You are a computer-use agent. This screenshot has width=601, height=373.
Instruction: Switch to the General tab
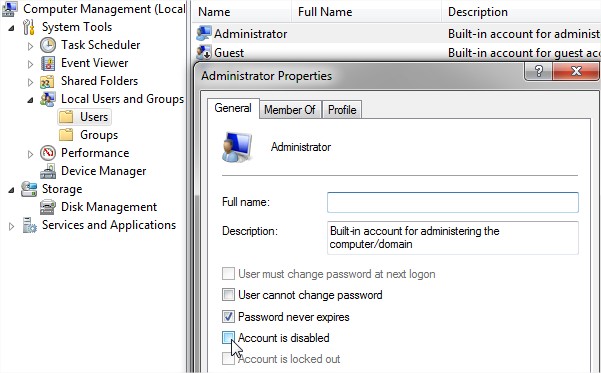tap(233, 108)
